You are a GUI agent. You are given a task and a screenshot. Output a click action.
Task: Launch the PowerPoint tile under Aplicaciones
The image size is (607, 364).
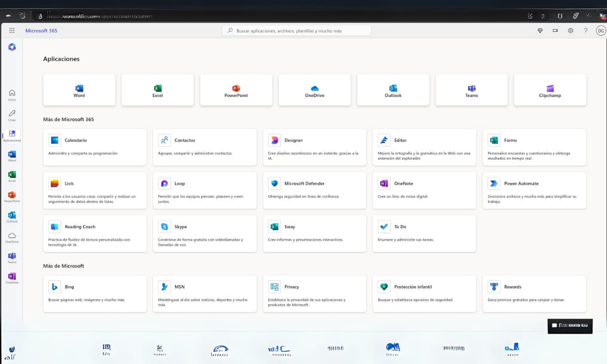coord(236,90)
